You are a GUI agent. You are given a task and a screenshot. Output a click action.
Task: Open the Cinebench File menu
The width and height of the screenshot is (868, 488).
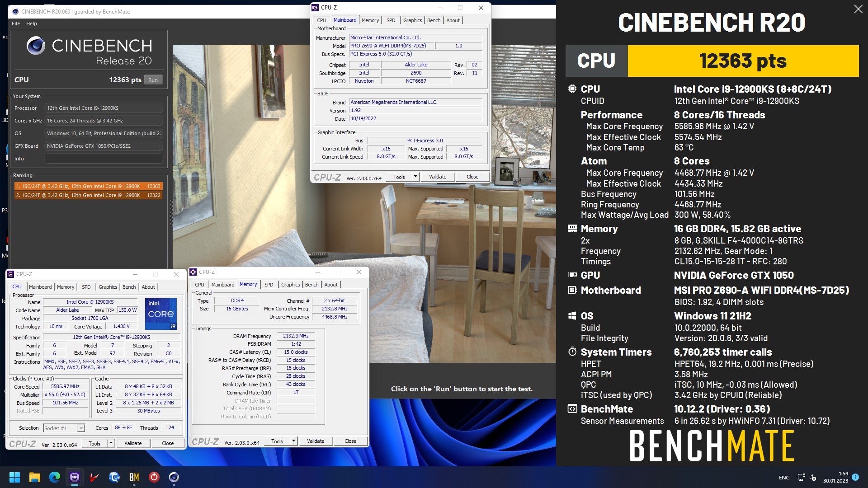click(x=16, y=23)
